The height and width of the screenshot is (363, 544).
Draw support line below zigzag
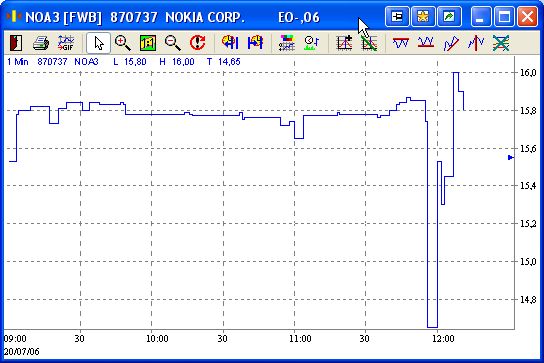pyautogui.click(x=426, y=43)
